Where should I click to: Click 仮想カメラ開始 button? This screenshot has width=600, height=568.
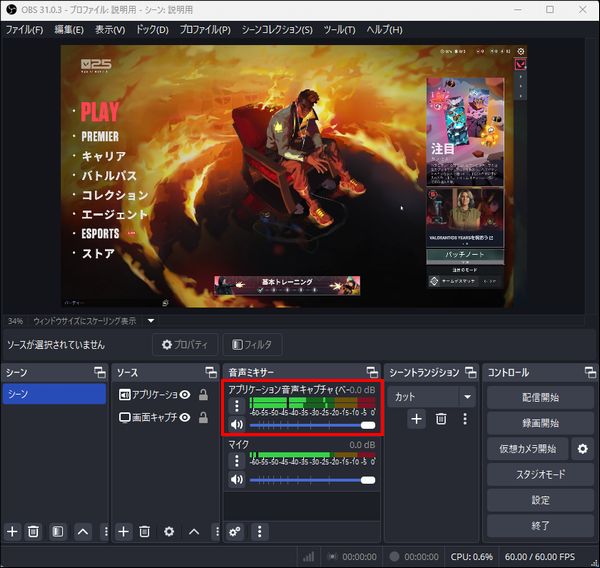[528, 449]
